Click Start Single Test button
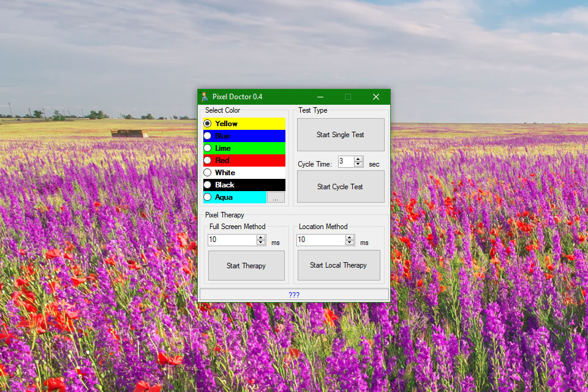588x392 pixels. coord(341,135)
